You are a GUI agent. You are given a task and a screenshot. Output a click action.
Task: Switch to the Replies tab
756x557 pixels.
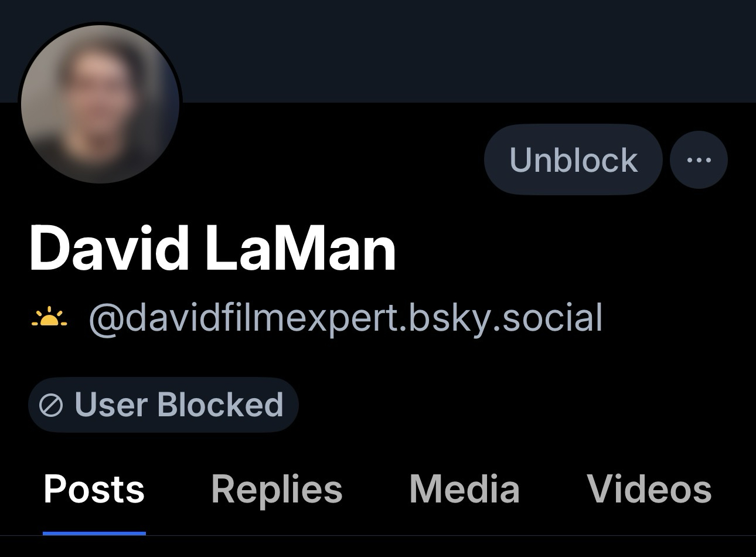tap(277, 490)
